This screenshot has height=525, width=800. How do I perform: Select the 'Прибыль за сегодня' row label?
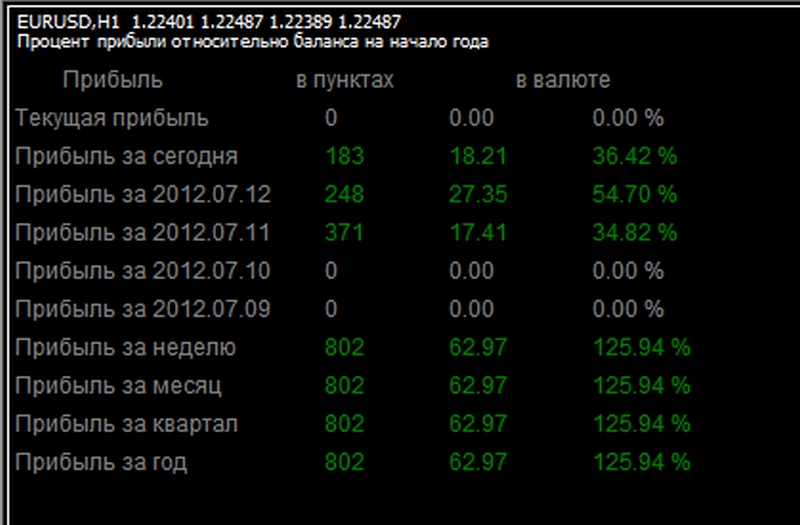point(127,157)
